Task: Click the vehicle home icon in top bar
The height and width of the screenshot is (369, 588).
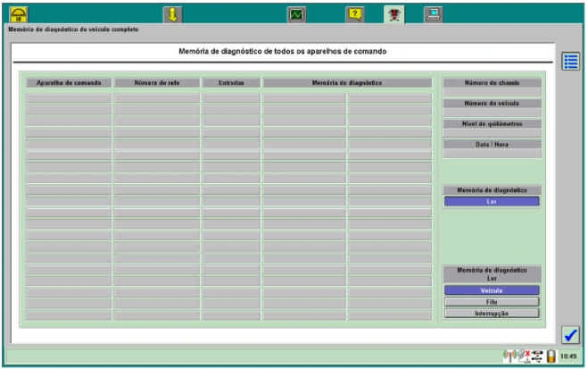Action: [x=18, y=13]
